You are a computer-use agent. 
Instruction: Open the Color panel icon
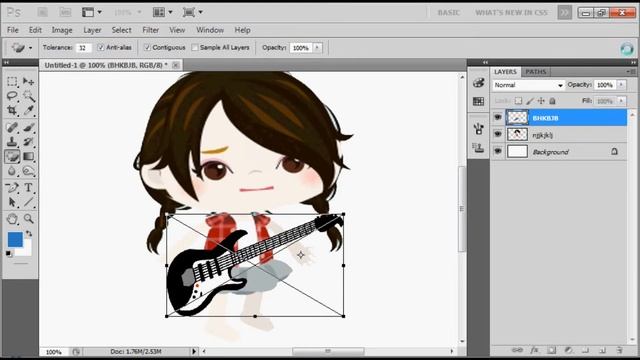click(478, 83)
